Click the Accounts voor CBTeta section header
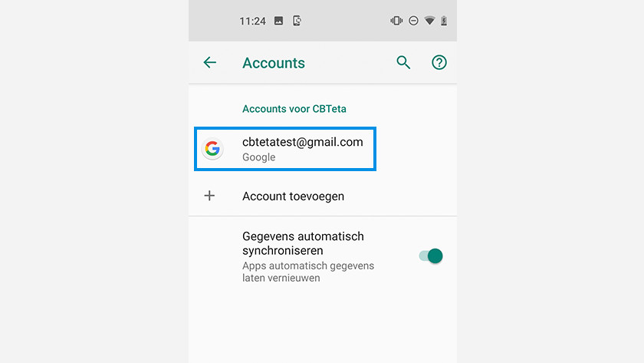The width and height of the screenshot is (644, 363). click(x=294, y=109)
